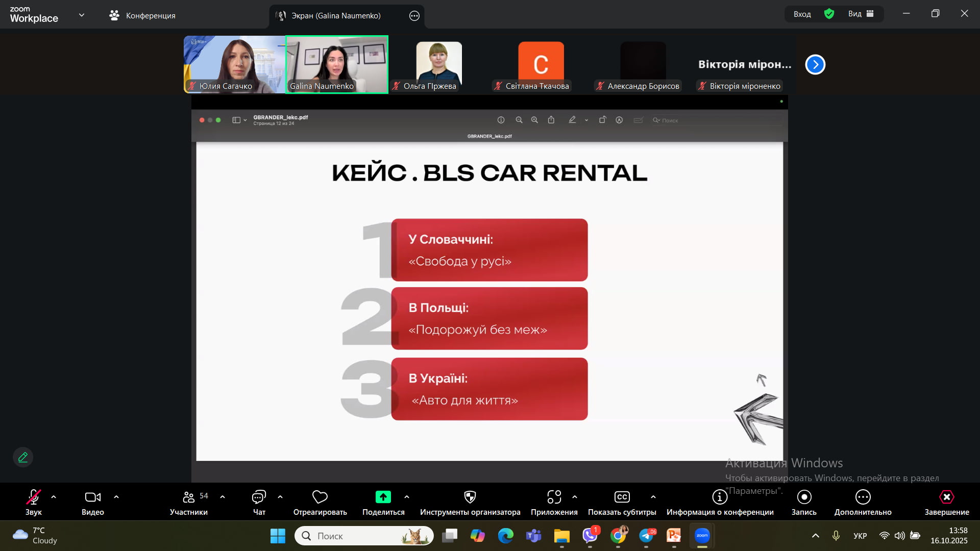
Task: Open the Reactions heart icon
Action: click(x=320, y=497)
